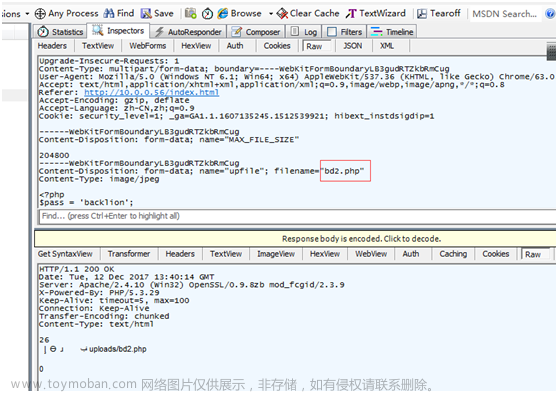The width and height of the screenshot is (558, 393).
Task: Click 'Response body is encoded' decode bar
Action: (x=295, y=239)
